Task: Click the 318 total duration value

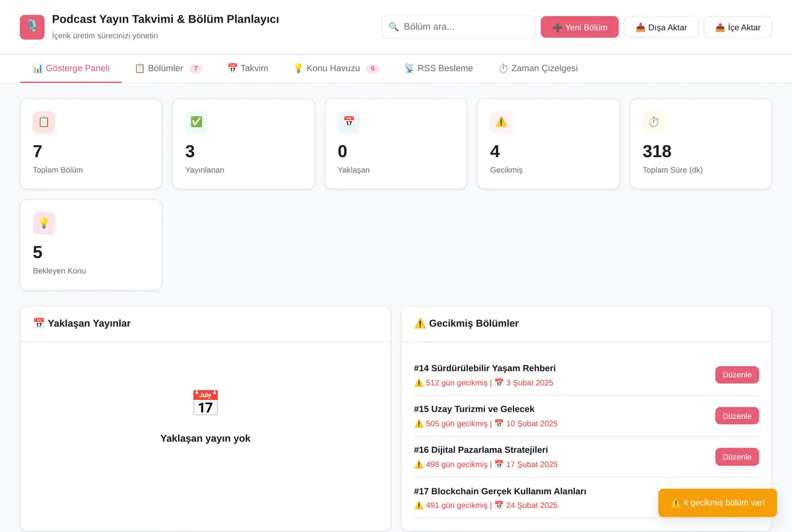Action: pyautogui.click(x=657, y=152)
